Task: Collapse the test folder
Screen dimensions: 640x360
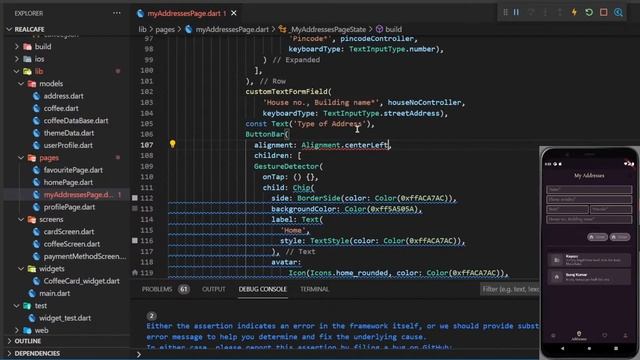Action: tap(17, 305)
